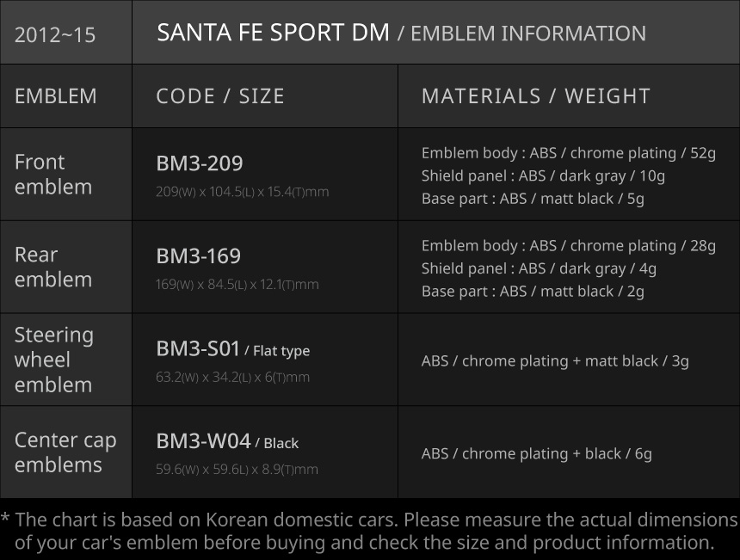Click the BM3-169 product code
740x560 pixels.
[199, 256]
